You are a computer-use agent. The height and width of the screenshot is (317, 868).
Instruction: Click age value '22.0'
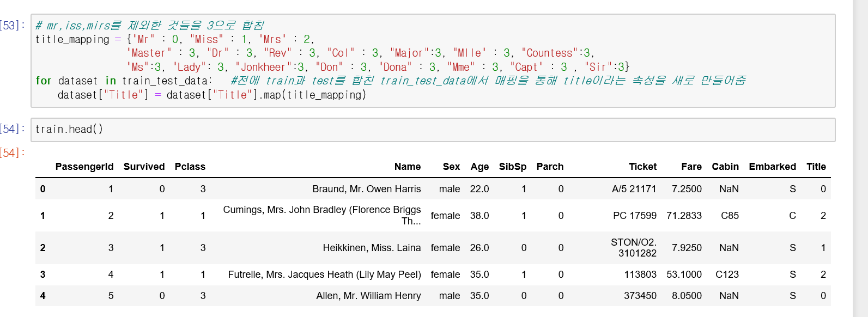(479, 189)
